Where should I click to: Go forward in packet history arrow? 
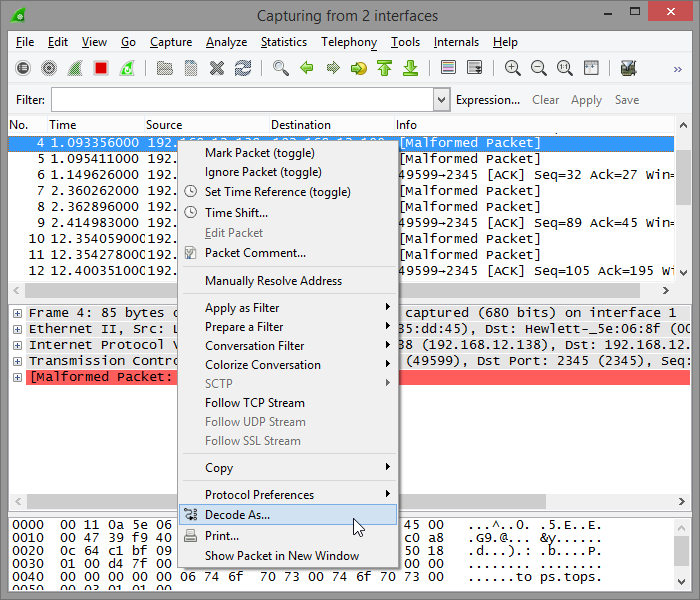[333, 68]
